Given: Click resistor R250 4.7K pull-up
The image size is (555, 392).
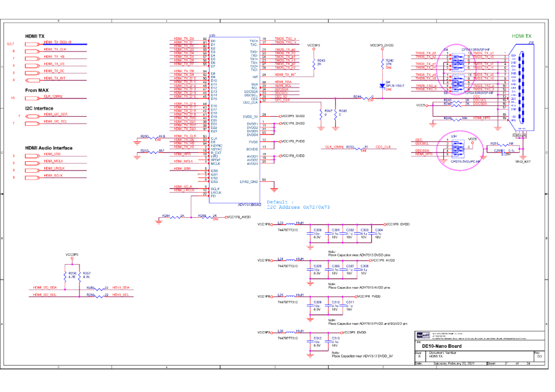Looking at the screenshot, I should coord(66,277).
